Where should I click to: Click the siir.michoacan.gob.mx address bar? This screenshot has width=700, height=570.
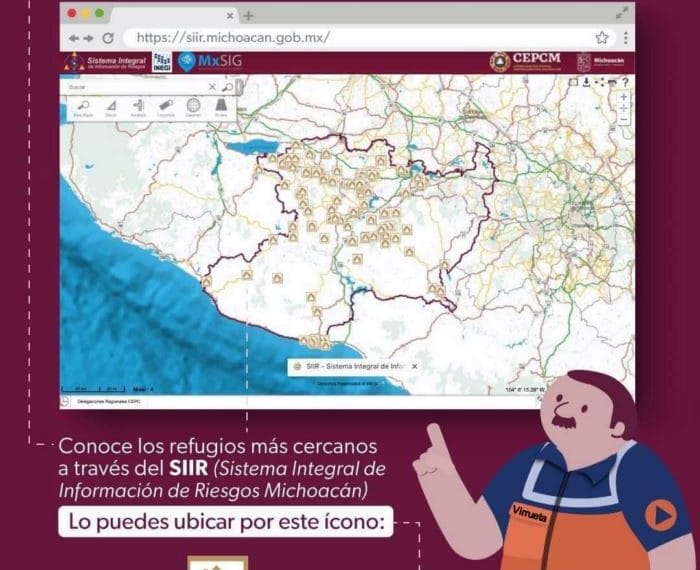[369, 37]
